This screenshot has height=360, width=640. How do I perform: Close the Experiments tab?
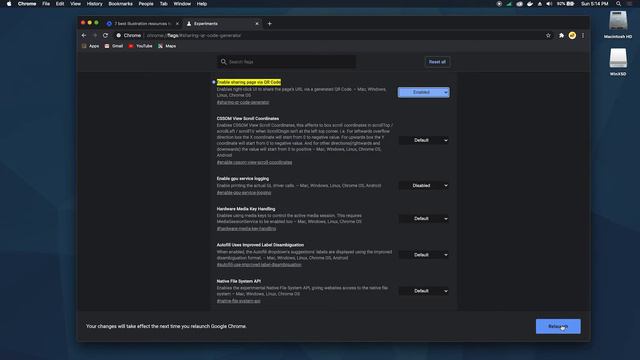[257, 24]
